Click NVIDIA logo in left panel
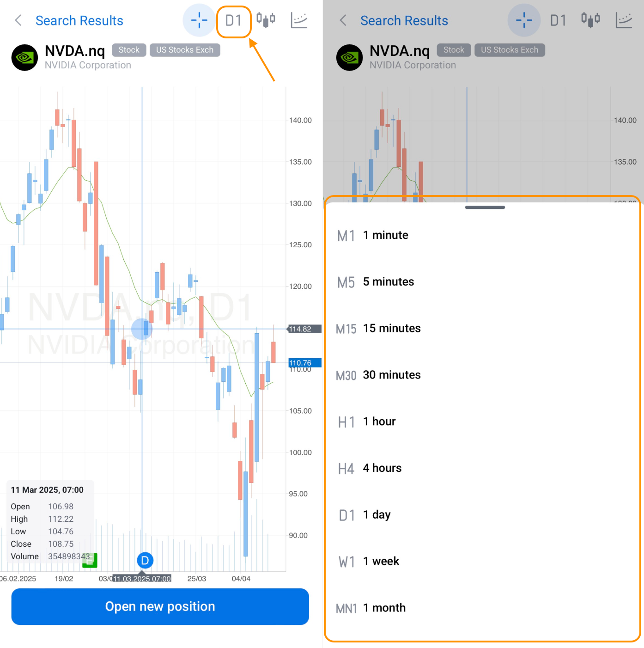The width and height of the screenshot is (644, 648). (24, 57)
